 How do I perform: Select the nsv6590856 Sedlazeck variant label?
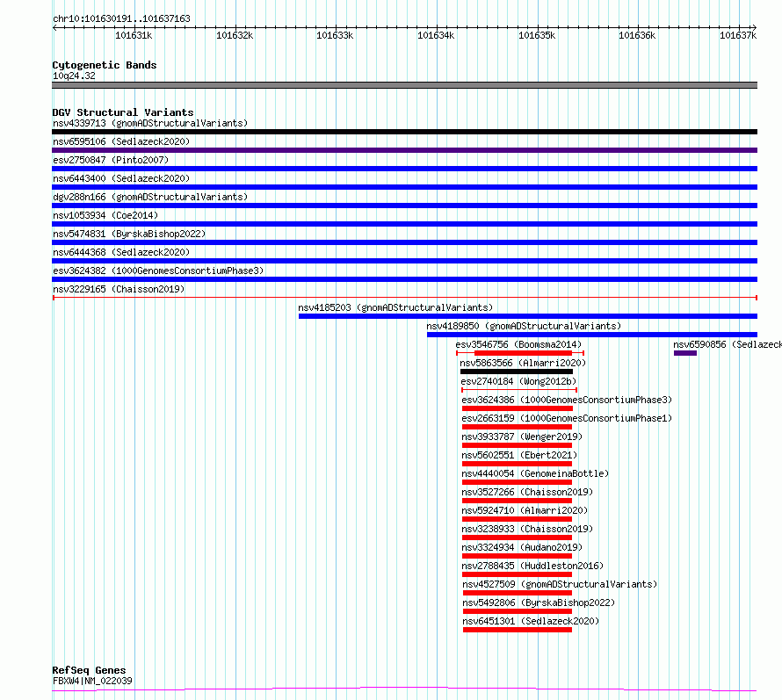[x=728, y=344]
